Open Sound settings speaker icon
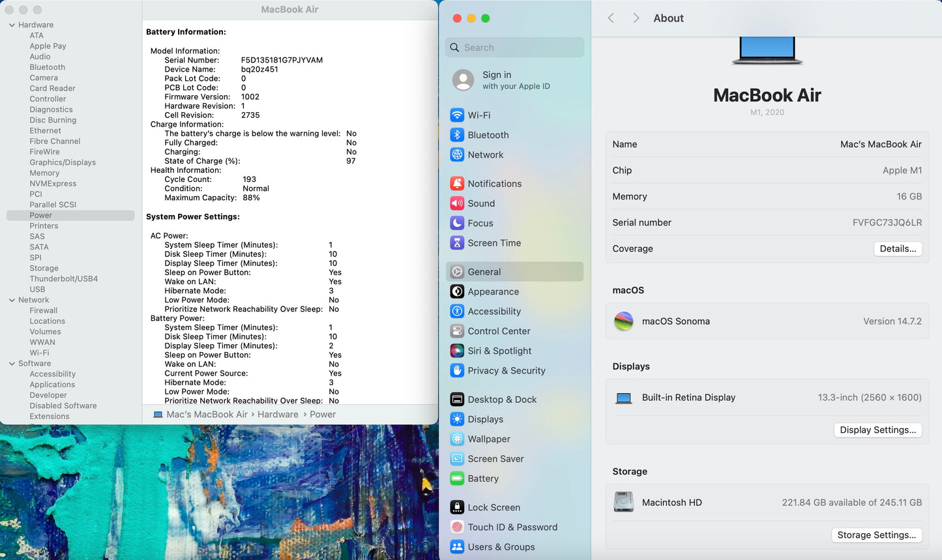942x560 pixels. coord(457,203)
